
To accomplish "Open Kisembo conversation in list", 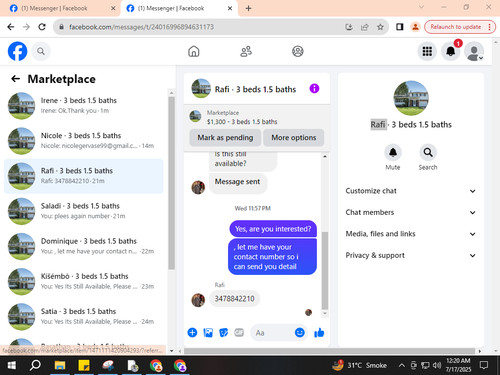I will [x=83, y=281].
